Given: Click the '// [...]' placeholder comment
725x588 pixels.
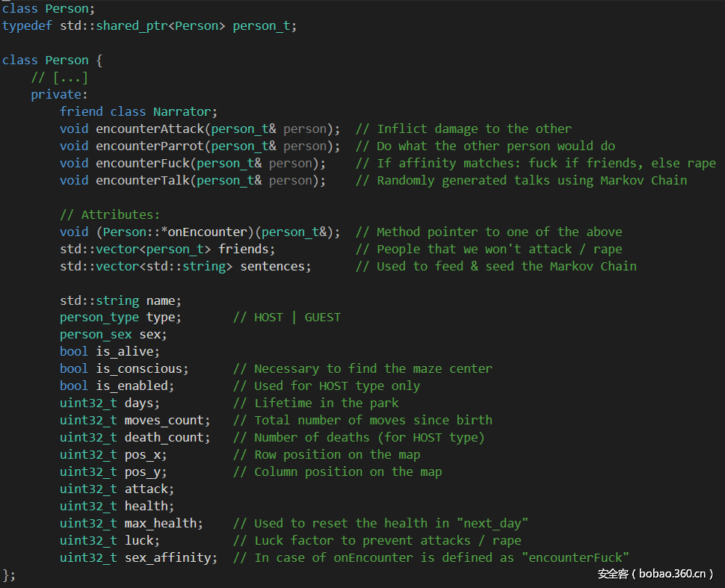Looking at the screenshot, I should 59,77.
